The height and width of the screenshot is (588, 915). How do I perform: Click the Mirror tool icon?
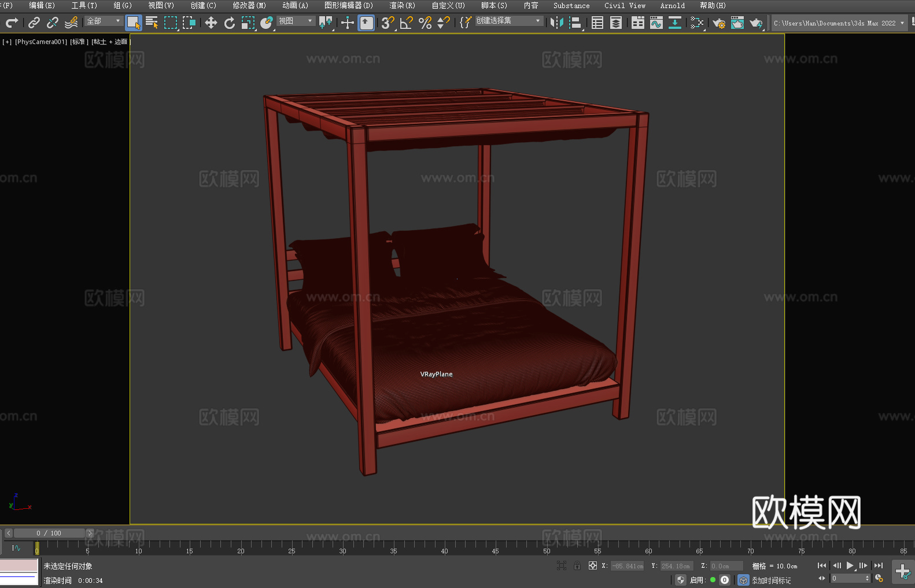coord(556,23)
